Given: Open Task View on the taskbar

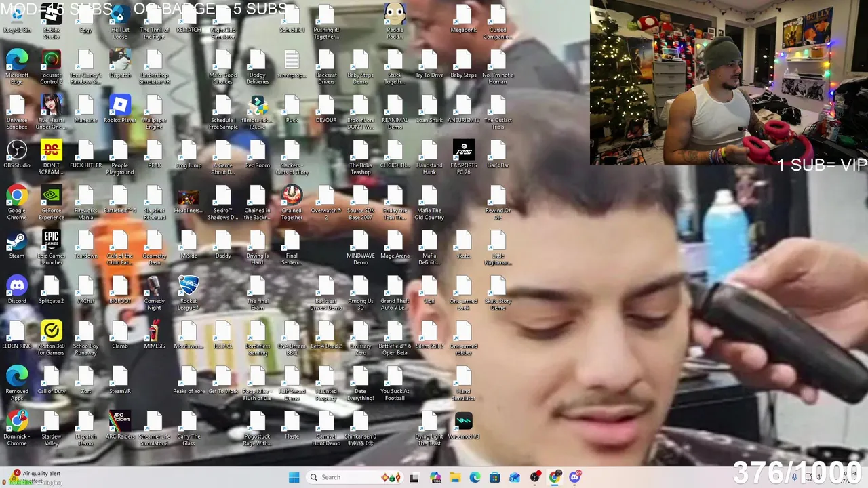Looking at the screenshot, I should [414, 477].
